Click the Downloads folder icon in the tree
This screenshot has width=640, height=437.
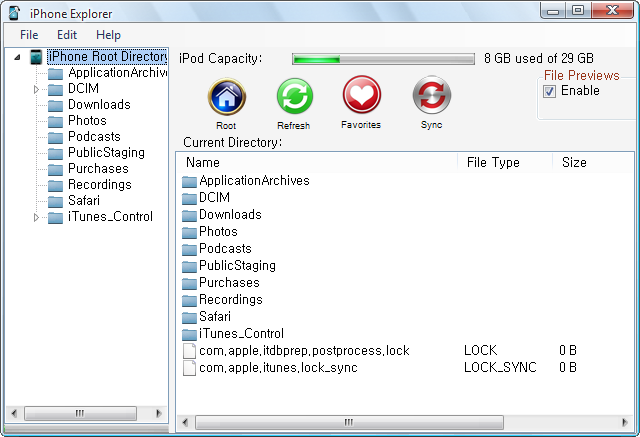[x=55, y=105]
